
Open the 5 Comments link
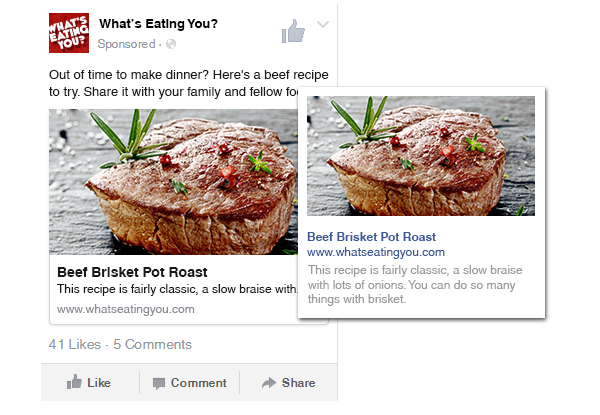[152, 344]
